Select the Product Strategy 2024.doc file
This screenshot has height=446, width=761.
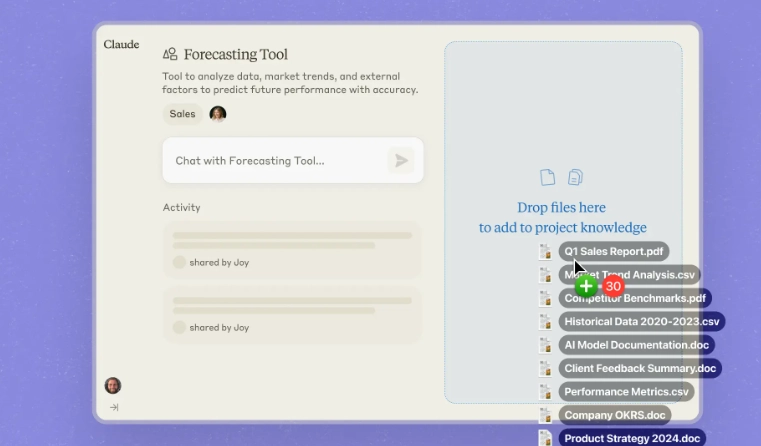[x=632, y=438]
